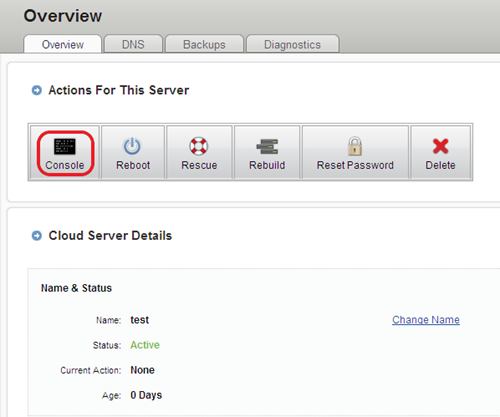
Task: Click the Reset Password button label
Action: coord(355,165)
